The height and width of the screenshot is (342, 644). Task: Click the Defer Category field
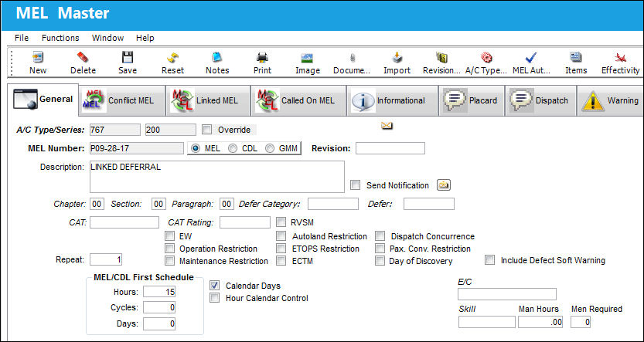coord(333,204)
